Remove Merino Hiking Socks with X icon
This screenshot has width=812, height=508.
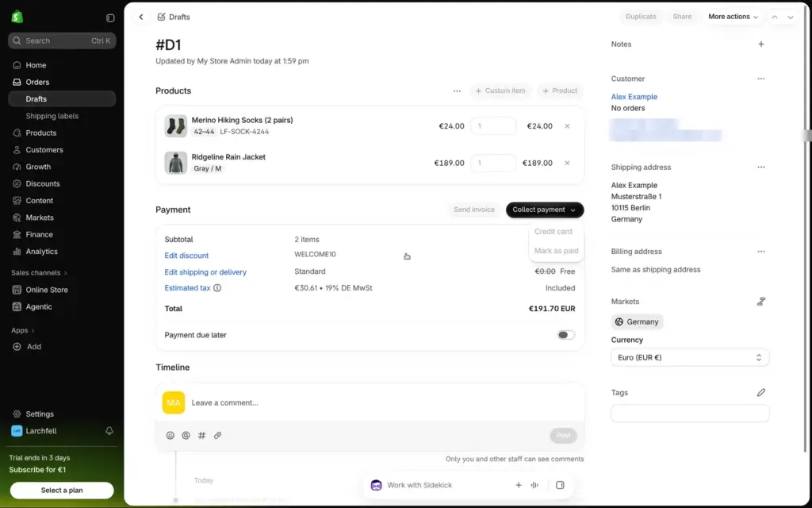(x=567, y=126)
